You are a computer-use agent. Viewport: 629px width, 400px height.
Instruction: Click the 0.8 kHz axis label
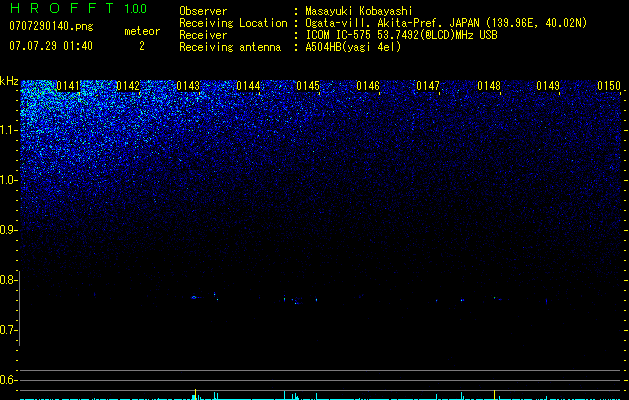tap(8, 280)
